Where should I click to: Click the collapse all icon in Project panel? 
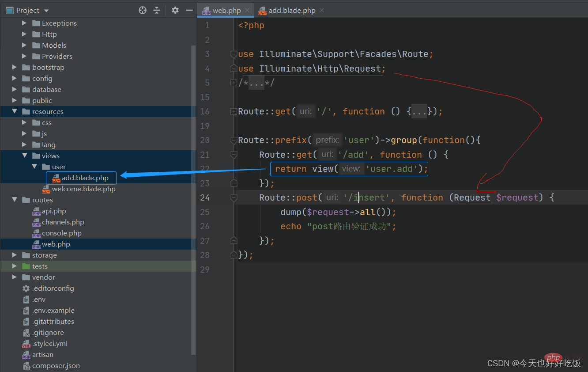(157, 10)
